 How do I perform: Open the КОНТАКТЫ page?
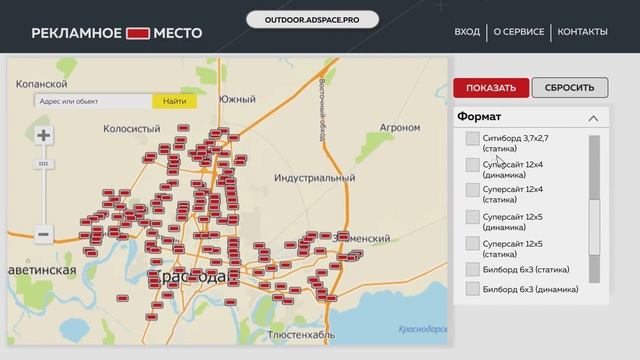pyautogui.click(x=582, y=32)
